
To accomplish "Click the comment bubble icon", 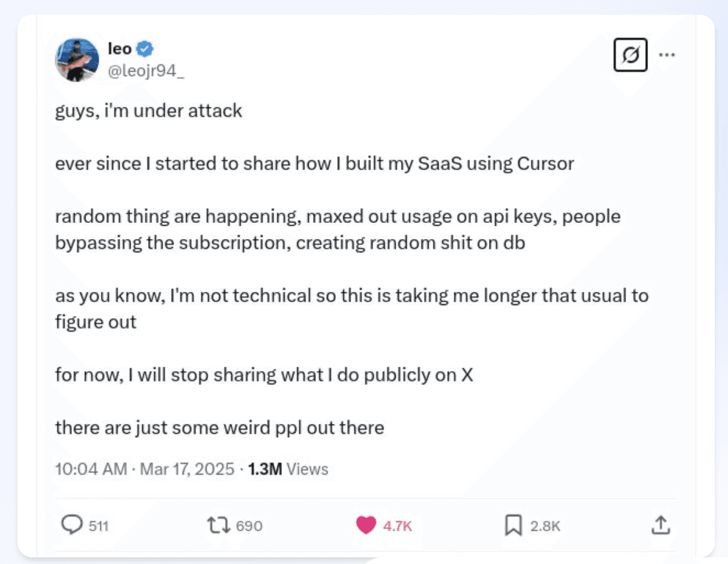I will coord(73,525).
